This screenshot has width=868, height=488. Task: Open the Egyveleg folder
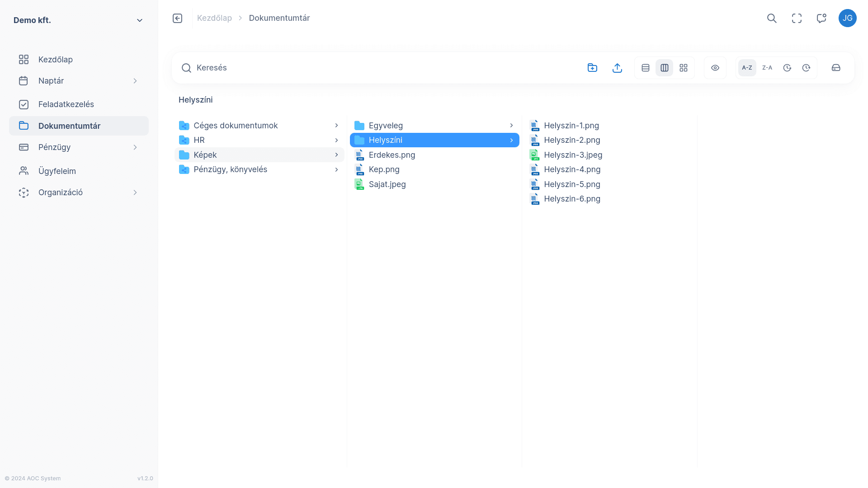point(386,125)
